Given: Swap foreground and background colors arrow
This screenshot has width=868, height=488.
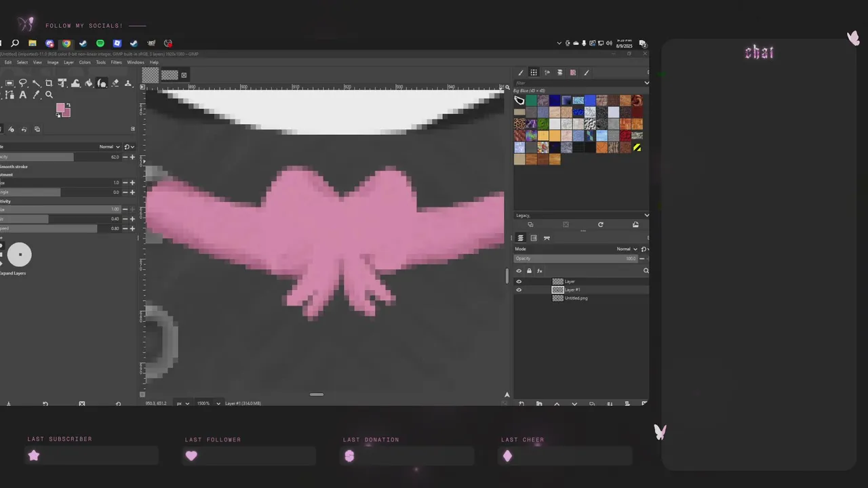Looking at the screenshot, I should (x=68, y=105).
